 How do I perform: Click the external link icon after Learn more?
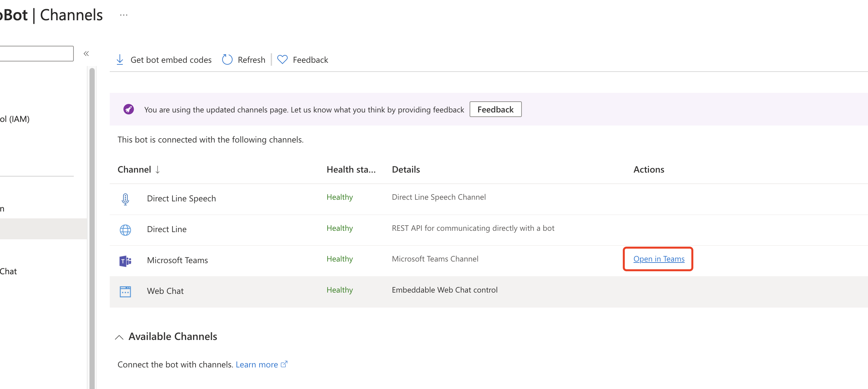click(284, 364)
